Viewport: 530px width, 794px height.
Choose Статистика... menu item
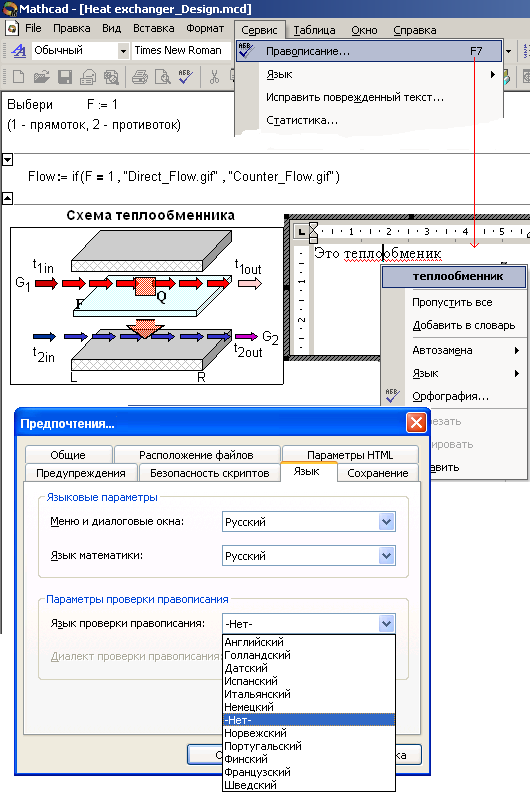tap(369, 121)
